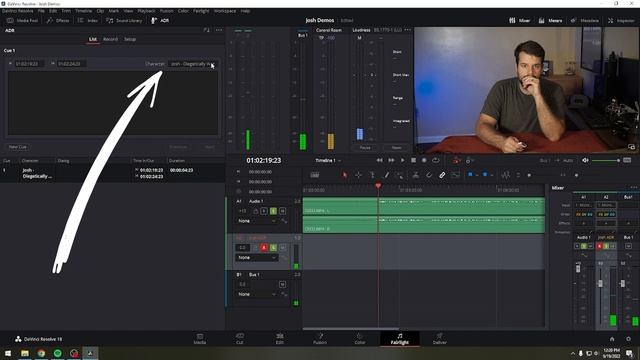Toggle the Link selection chain icon
Image resolution: width=640 pixels, height=360 pixels.
click(442, 175)
